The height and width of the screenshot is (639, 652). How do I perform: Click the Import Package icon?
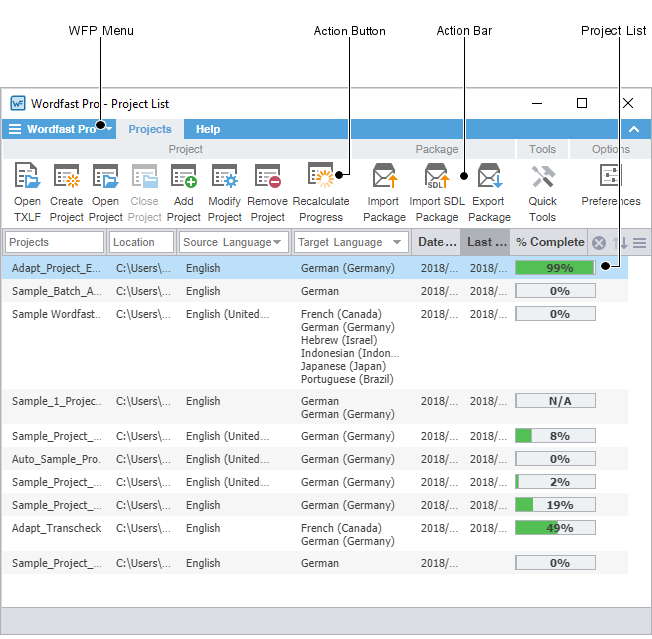tap(385, 175)
